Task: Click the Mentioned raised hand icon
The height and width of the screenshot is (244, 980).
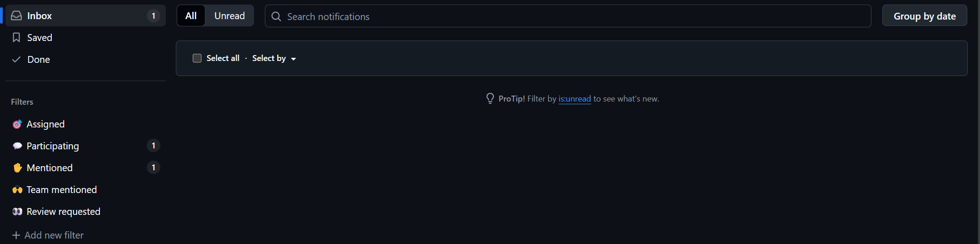Action: coord(17,168)
